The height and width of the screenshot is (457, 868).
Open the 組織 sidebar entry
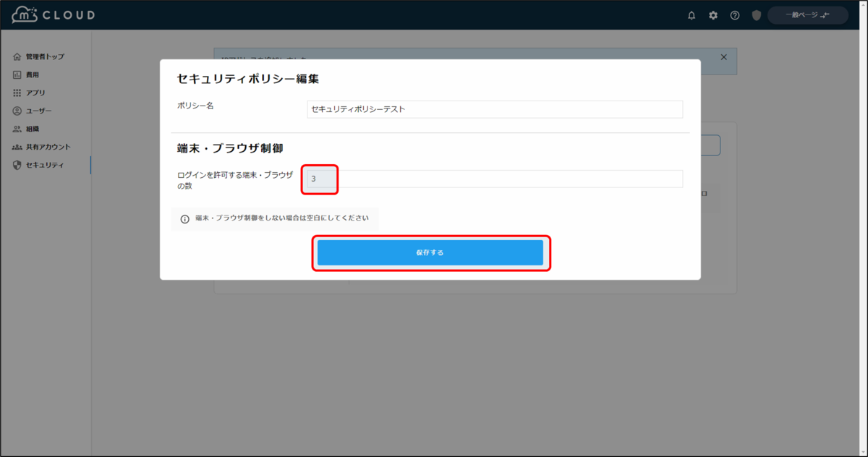31,128
